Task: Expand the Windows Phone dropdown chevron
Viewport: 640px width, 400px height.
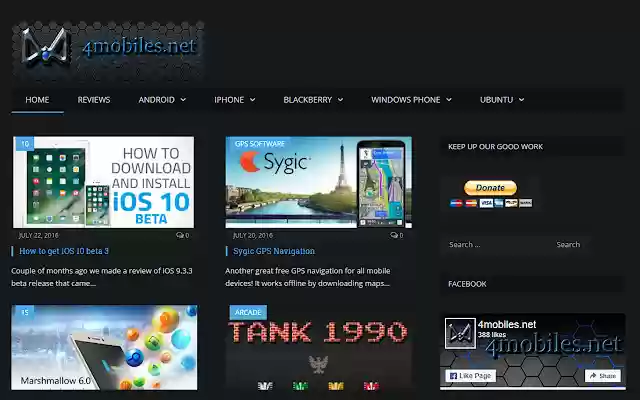Action: 449,100
